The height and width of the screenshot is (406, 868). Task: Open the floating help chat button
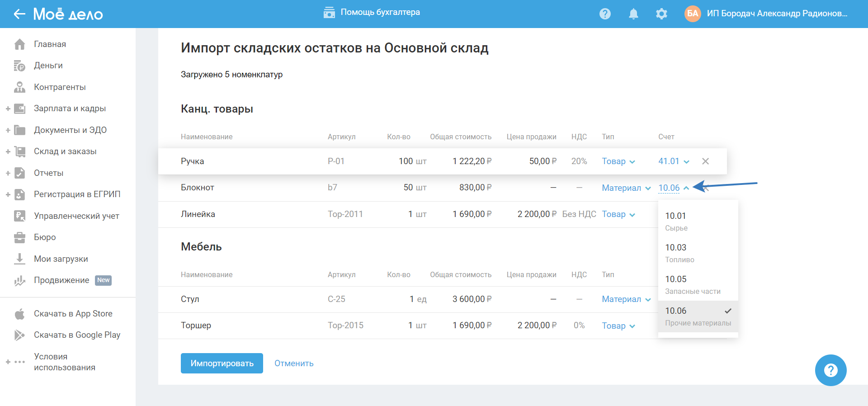coord(830,370)
